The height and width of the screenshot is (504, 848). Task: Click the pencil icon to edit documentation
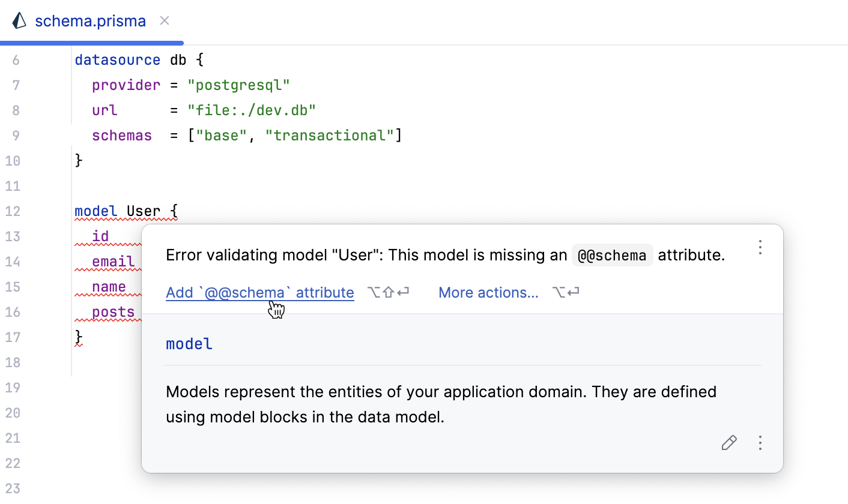(x=729, y=443)
